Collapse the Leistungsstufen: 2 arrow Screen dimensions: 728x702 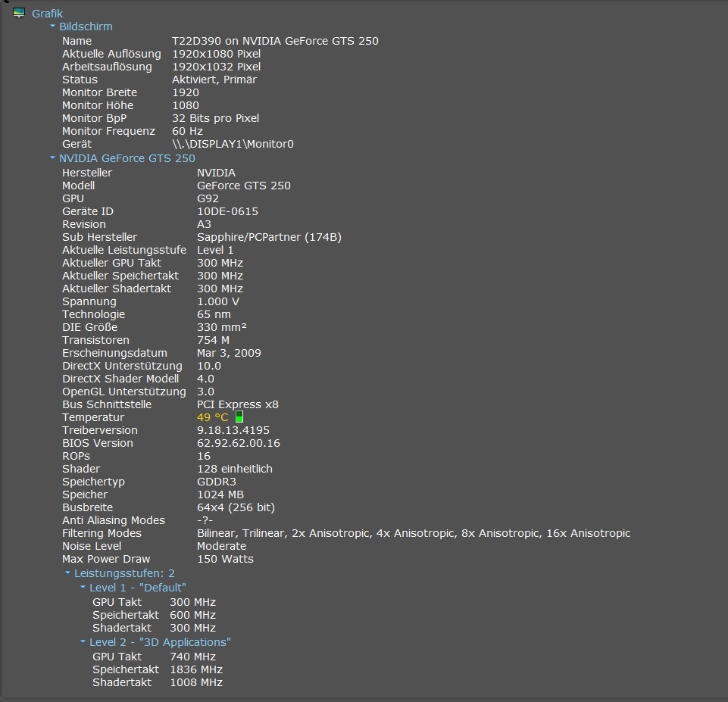click(x=67, y=573)
